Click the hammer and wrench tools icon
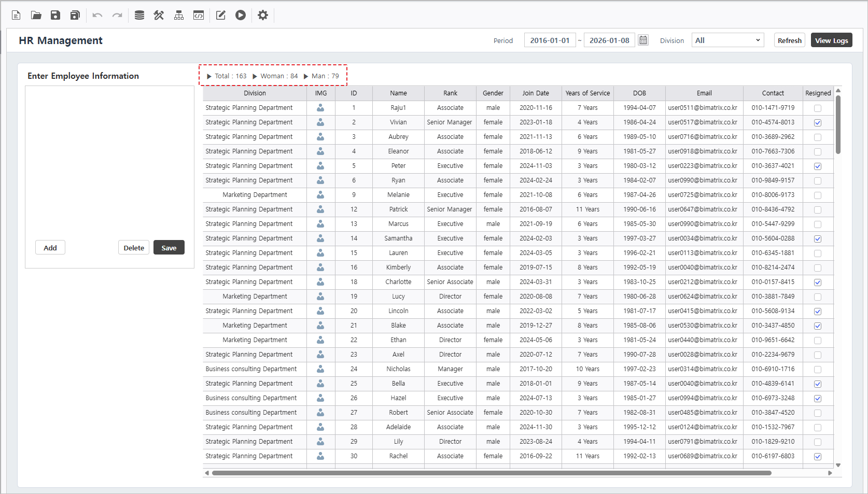Viewport: 868px width, 494px height. click(159, 15)
